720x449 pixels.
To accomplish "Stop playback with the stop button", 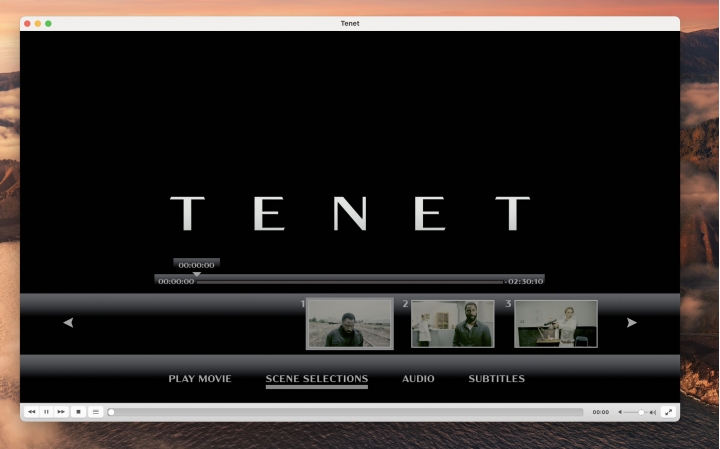I will [79, 412].
